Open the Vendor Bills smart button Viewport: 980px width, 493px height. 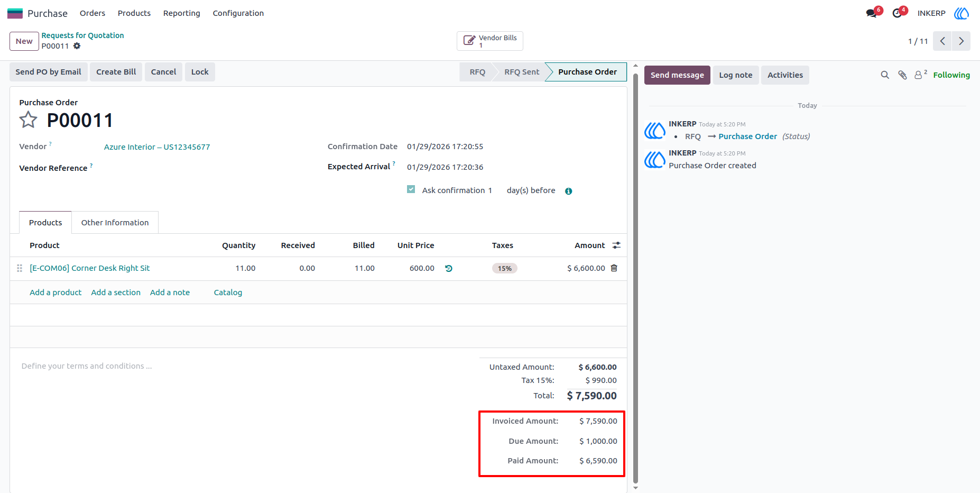tap(490, 41)
